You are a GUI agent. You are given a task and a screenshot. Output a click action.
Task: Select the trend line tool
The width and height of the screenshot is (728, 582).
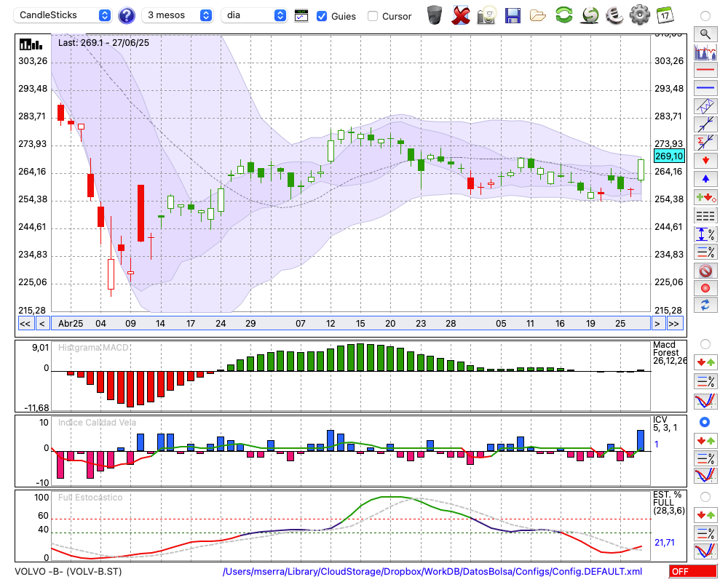(705, 124)
